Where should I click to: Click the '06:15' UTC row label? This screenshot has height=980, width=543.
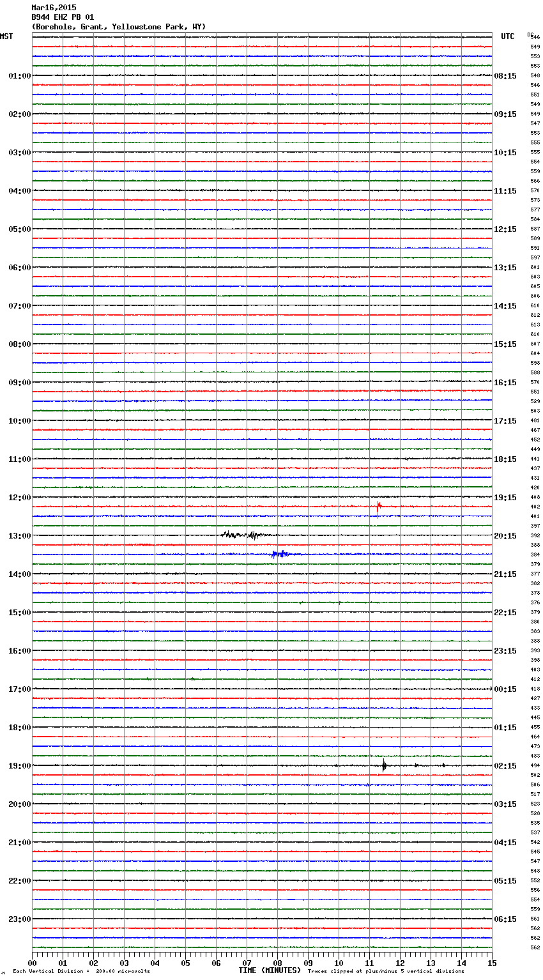[505, 919]
